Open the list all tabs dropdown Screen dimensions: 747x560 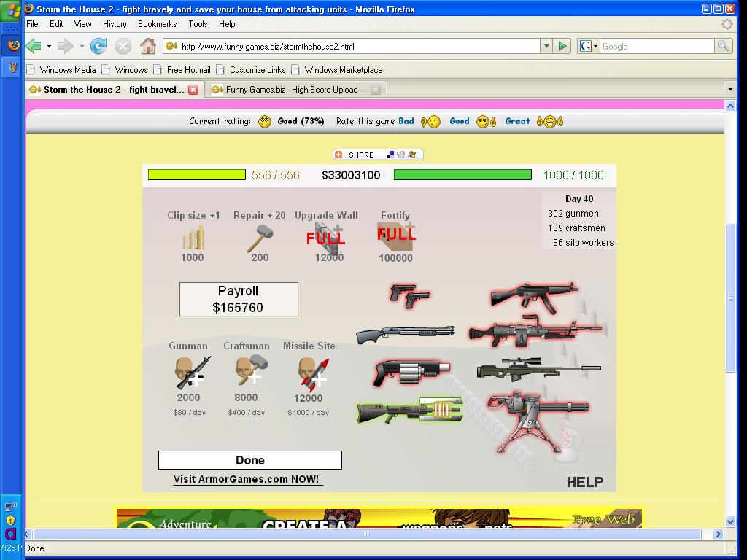pos(730,89)
